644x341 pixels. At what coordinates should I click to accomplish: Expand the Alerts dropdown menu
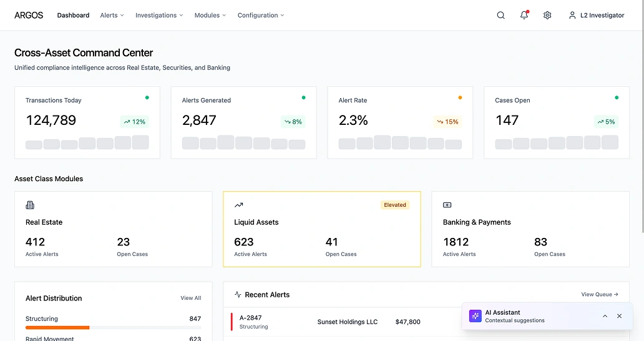point(112,16)
